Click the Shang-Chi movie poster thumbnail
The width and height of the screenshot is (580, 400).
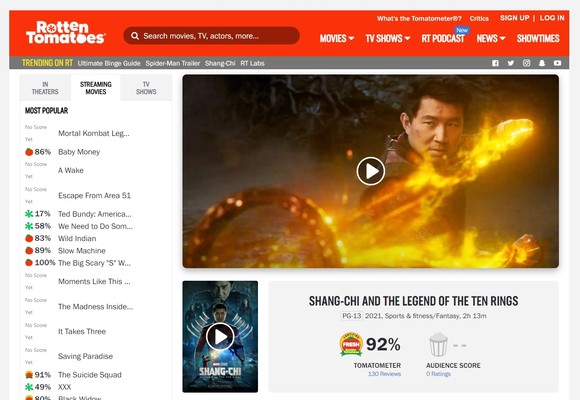click(220, 336)
